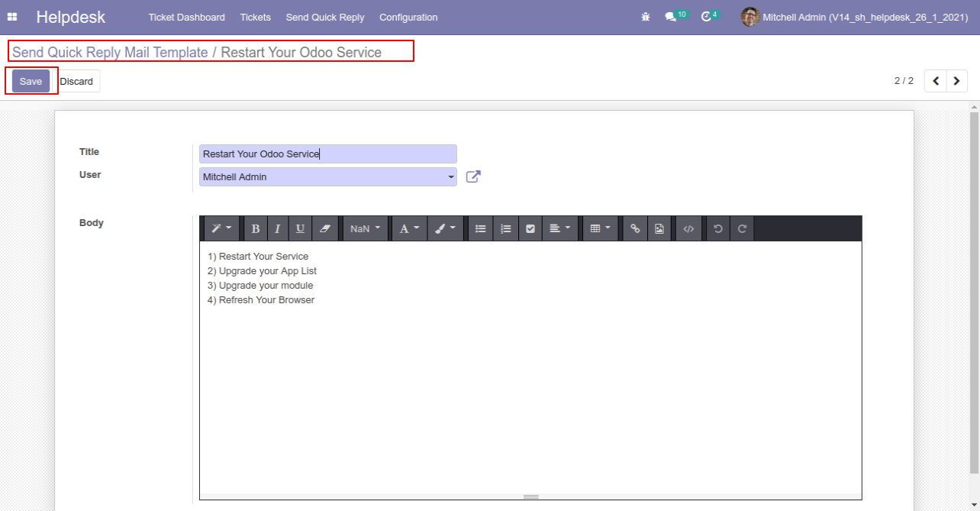Open the debug bug icon
The width and height of the screenshot is (980, 511).
coord(646,17)
